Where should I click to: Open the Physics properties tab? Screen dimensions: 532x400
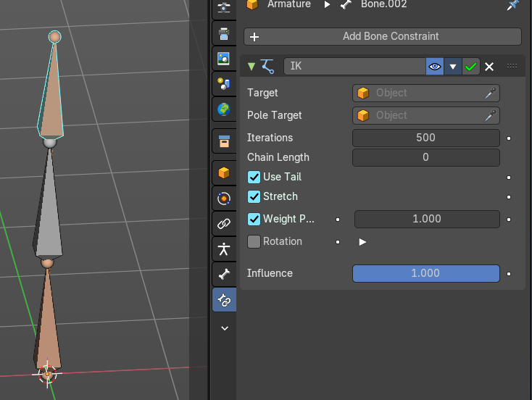click(224, 199)
